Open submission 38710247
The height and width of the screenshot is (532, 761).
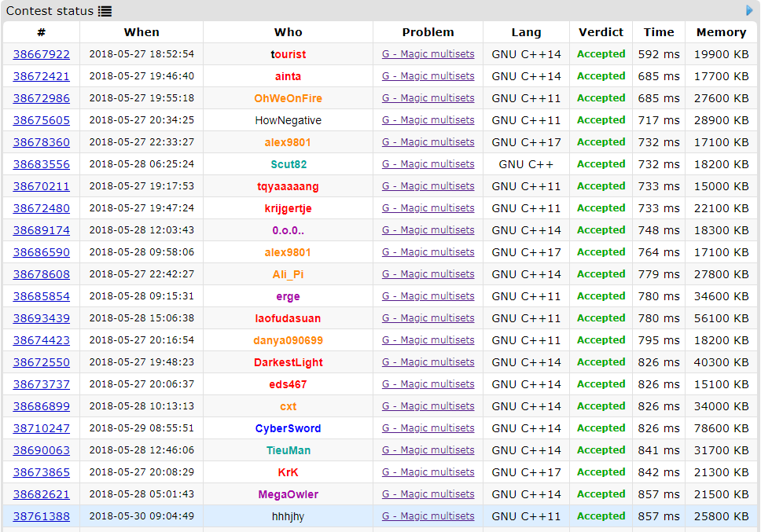[41, 429]
